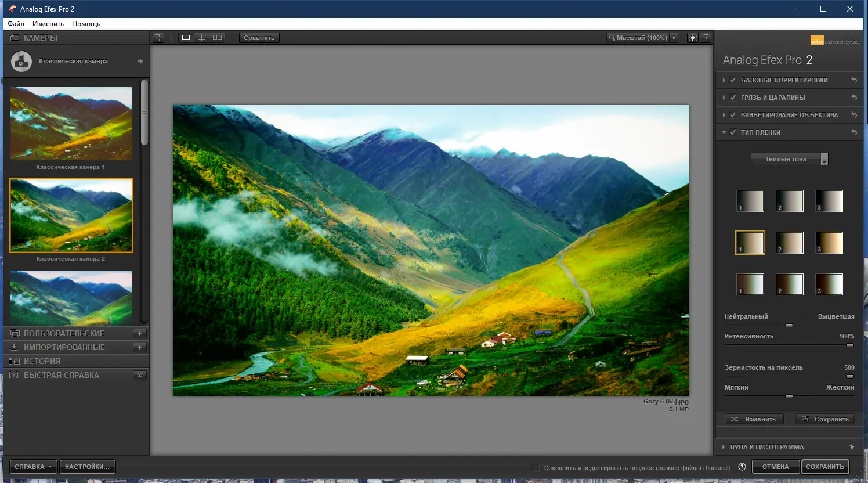Viewport: 868px width, 483px height.
Task: Click the Сравнить button
Action: pyautogui.click(x=259, y=38)
